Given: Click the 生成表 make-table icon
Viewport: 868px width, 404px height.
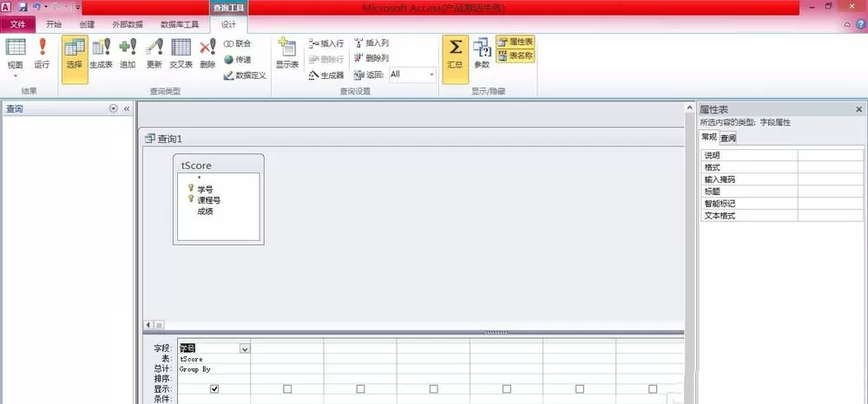Looking at the screenshot, I should click(102, 54).
